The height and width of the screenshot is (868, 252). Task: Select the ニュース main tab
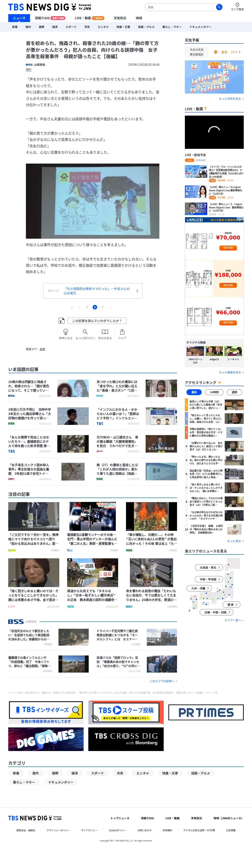19,18
